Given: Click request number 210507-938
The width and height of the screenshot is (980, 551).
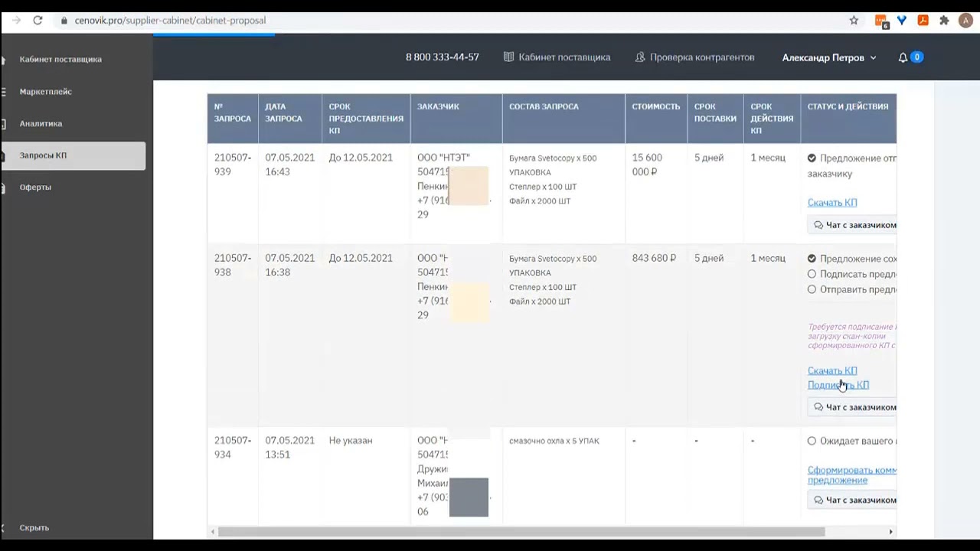Looking at the screenshot, I should coord(233,265).
